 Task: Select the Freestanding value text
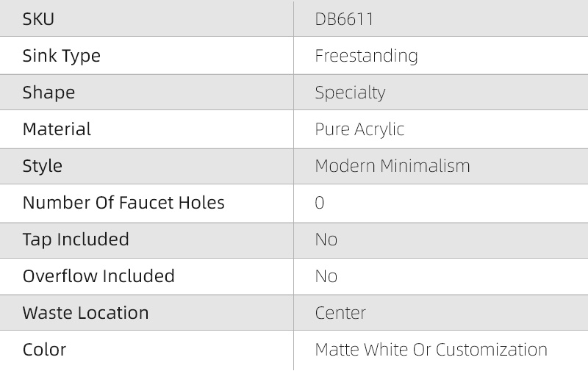click(366, 56)
